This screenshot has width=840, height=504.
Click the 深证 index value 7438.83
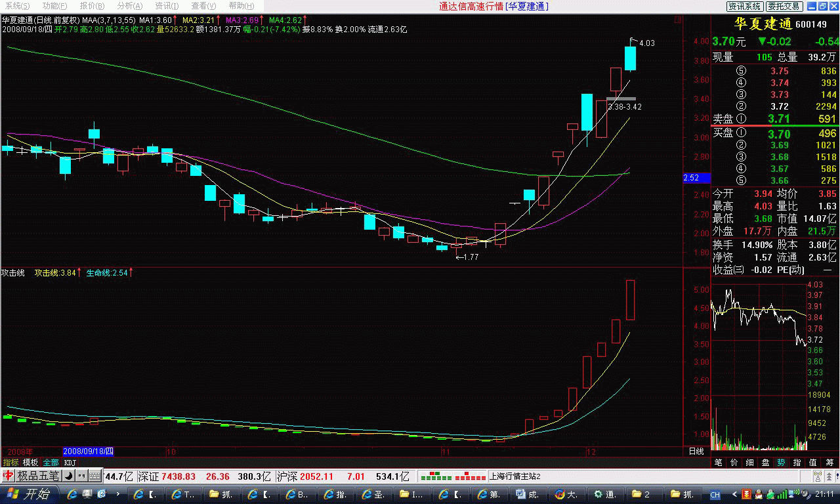(178, 476)
